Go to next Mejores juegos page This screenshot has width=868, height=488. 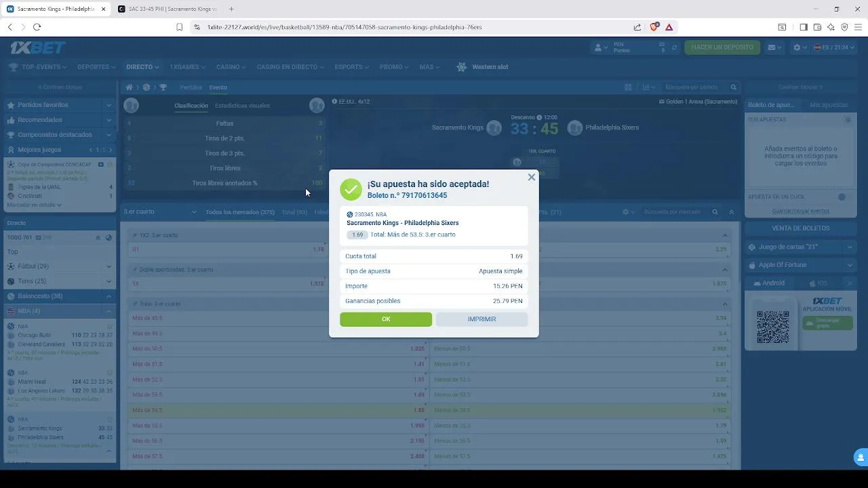(x=111, y=150)
